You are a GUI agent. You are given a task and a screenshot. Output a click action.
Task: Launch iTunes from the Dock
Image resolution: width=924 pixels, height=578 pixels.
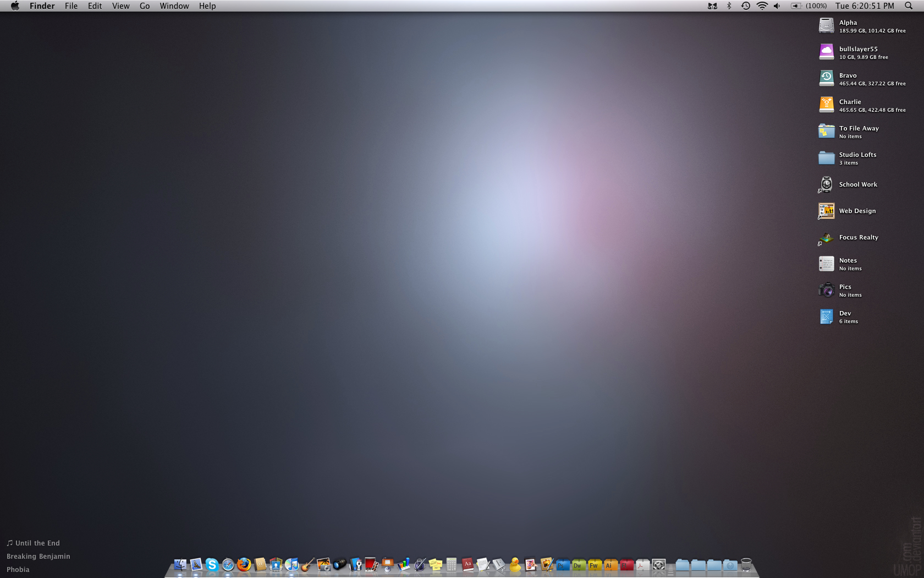point(291,564)
